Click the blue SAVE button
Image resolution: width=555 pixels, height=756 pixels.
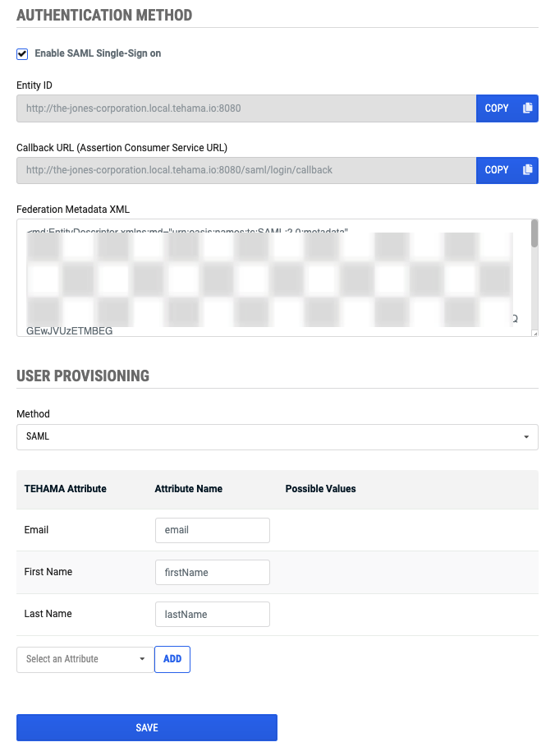pos(147,727)
